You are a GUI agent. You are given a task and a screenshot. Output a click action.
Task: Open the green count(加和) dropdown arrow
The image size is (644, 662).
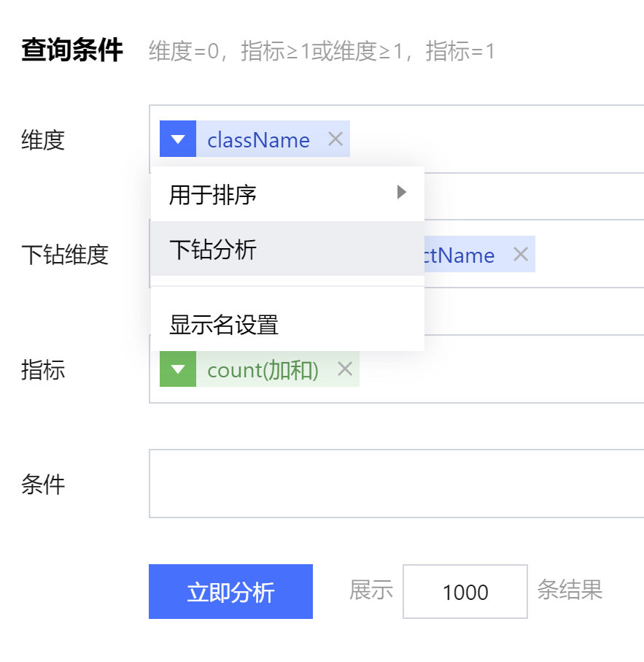click(177, 370)
